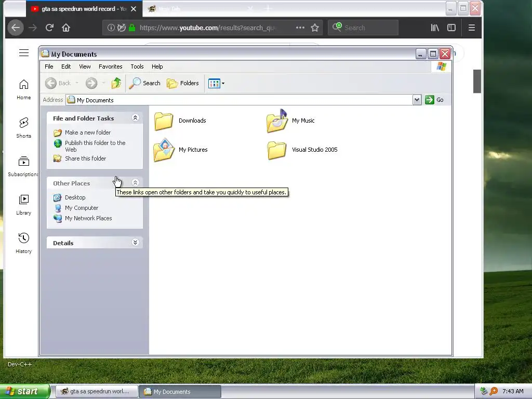532x399 pixels.
Task: Select the My Music folder icon
Action: [x=277, y=121]
